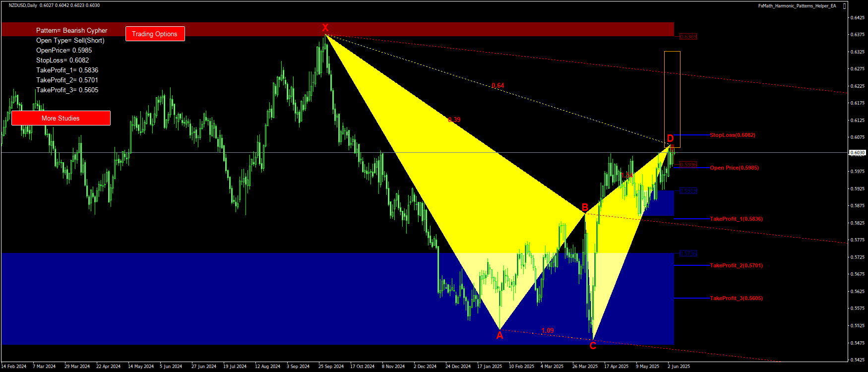
Task: Click the 0.5736 blue zone price tag
Action: (688, 253)
